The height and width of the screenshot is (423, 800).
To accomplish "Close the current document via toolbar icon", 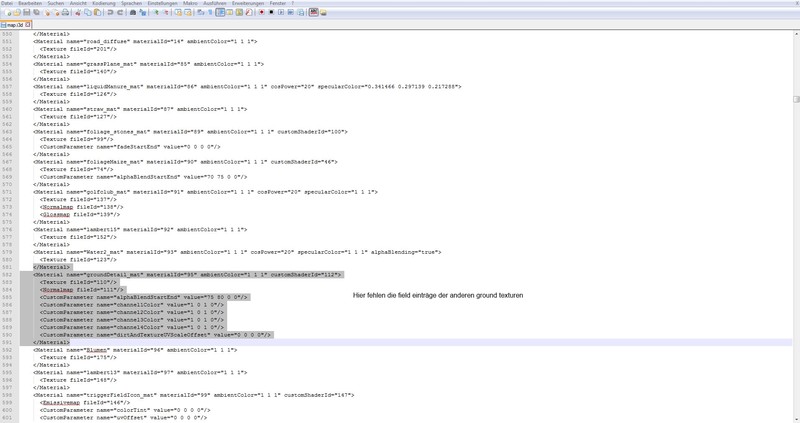I will pyautogui.click(x=46, y=12).
